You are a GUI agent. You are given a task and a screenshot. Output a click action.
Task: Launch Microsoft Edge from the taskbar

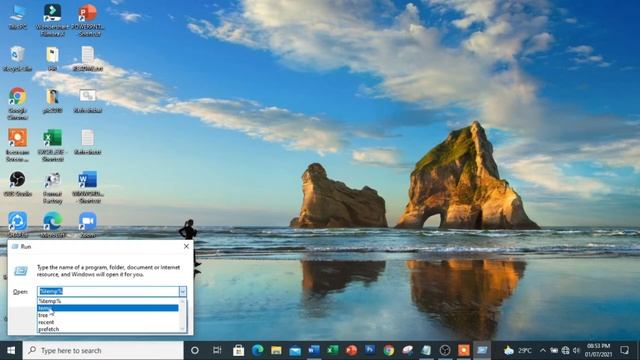(x=258, y=350)
